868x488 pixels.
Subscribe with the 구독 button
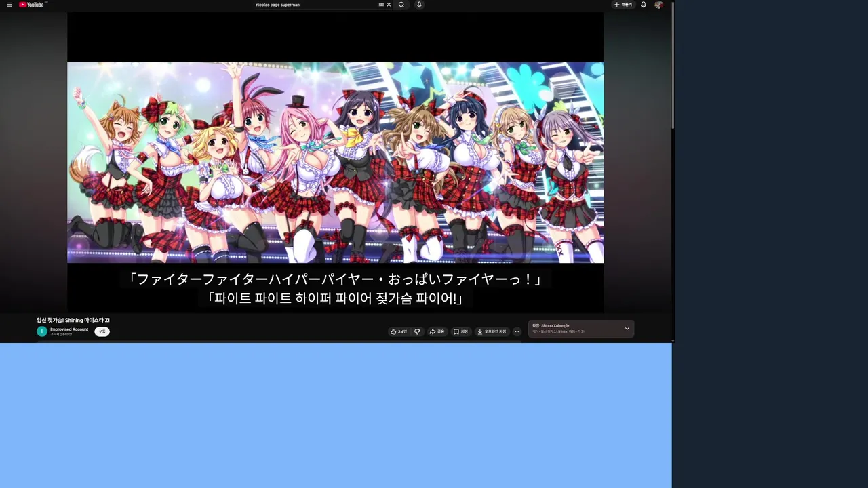[x=102, y=331]
